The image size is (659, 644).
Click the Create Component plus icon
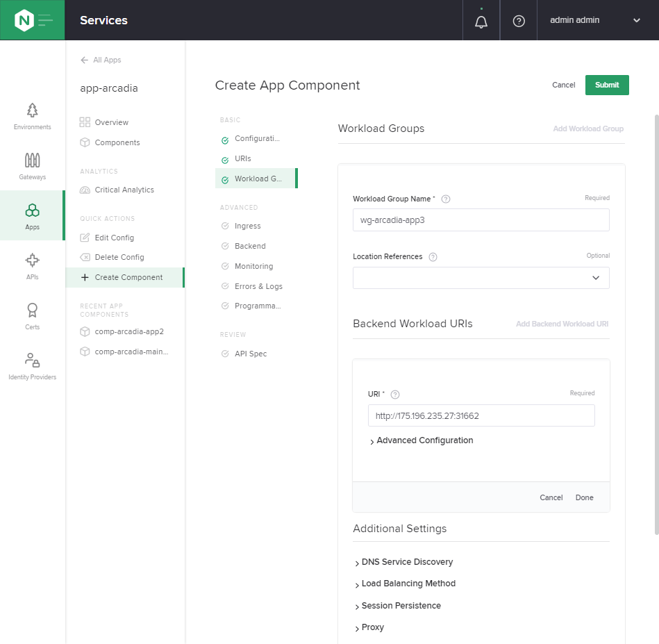[x=85, y=277]
